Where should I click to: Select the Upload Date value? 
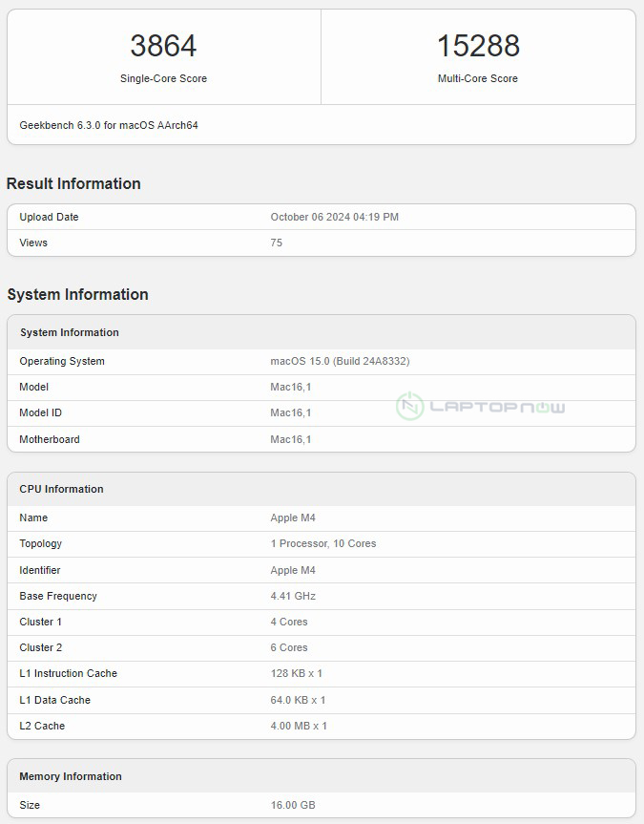(x=334, y=217)
